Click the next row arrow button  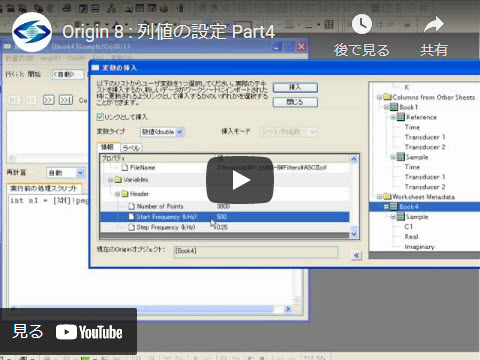(49, 100)
